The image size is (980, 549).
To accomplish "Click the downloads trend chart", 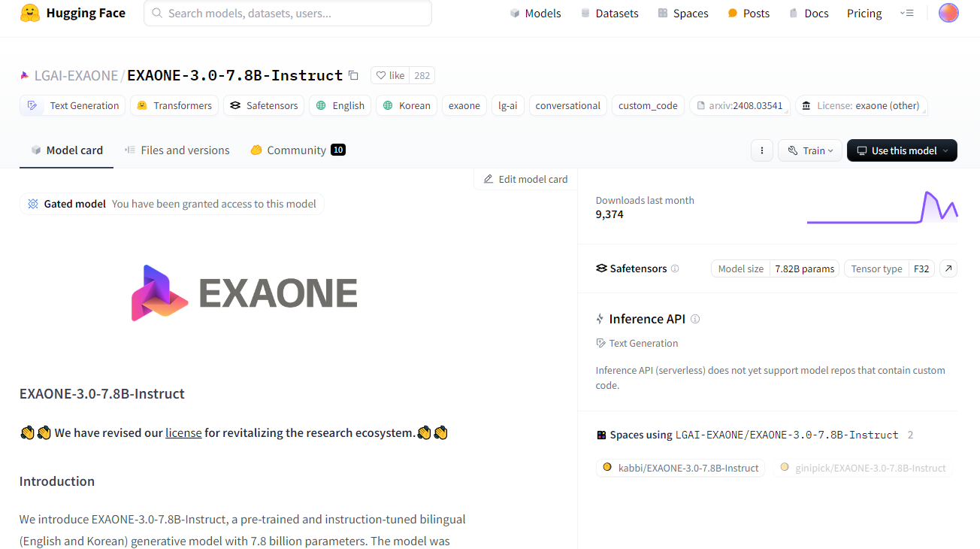I will pyautogui.click(x=882, y=208).
